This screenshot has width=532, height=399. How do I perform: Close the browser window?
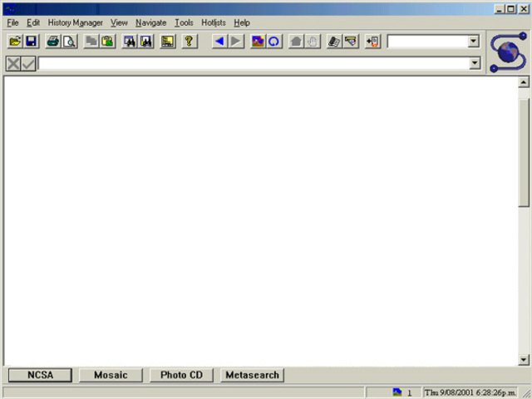(524, 9)
